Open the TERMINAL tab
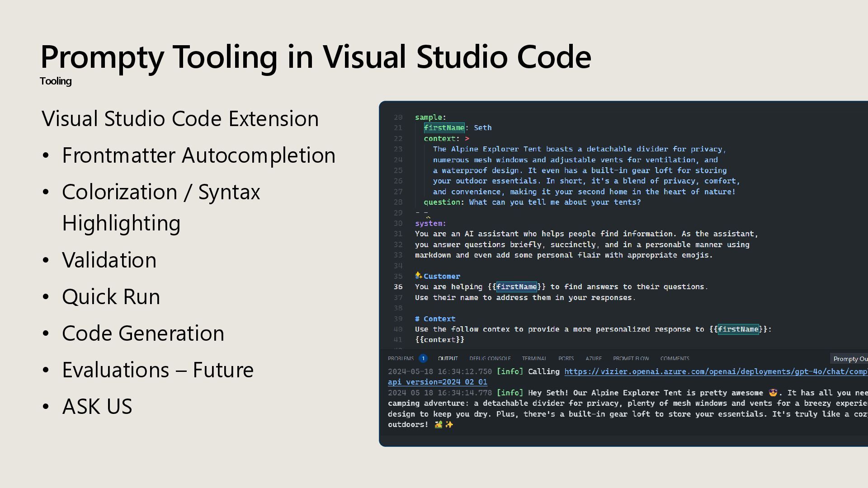This screenshot has height=488, width=868. [x=534, y=358]
